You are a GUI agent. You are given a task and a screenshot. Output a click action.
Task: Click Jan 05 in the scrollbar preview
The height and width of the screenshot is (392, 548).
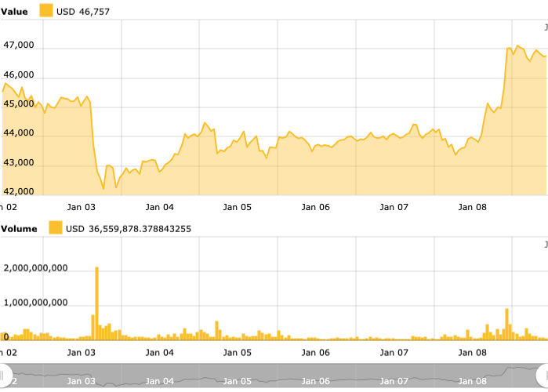tap(238, 381)
